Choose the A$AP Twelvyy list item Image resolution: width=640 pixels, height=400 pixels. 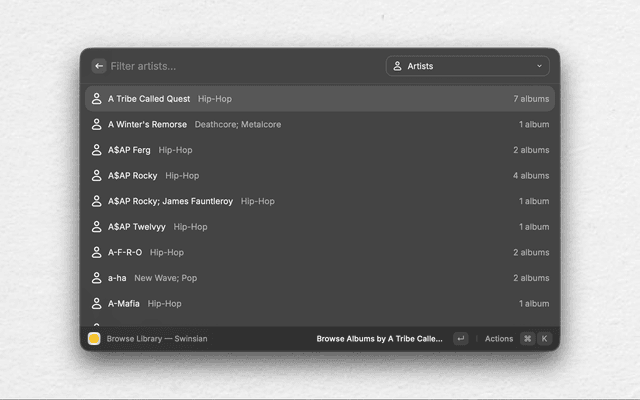click(x=320, y=227)
